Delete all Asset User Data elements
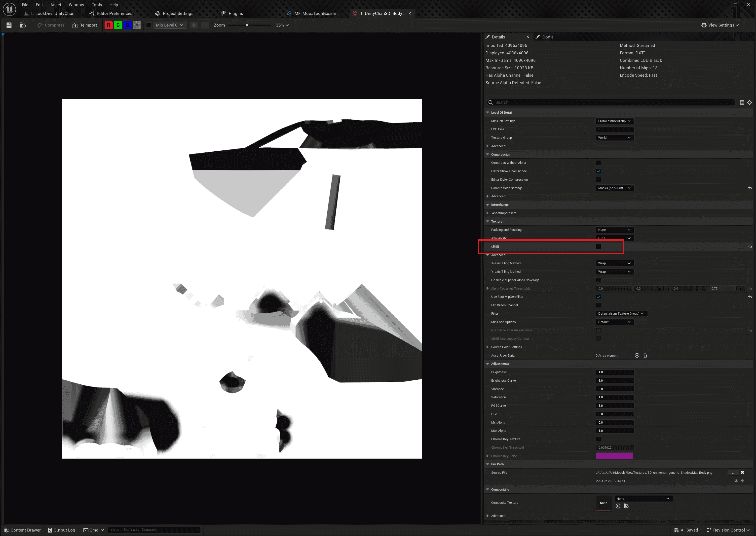The height and width of the screenshot is (536, 756). 645,355
